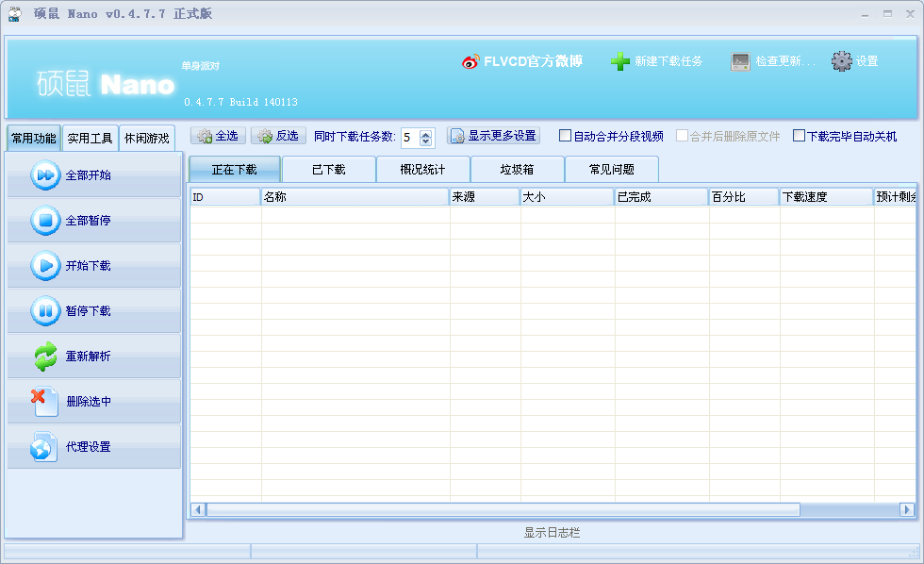Click the 同时下载任务数 number field
Image resolution: width=924 pixels, height=564 pixels.
(410, 138)
